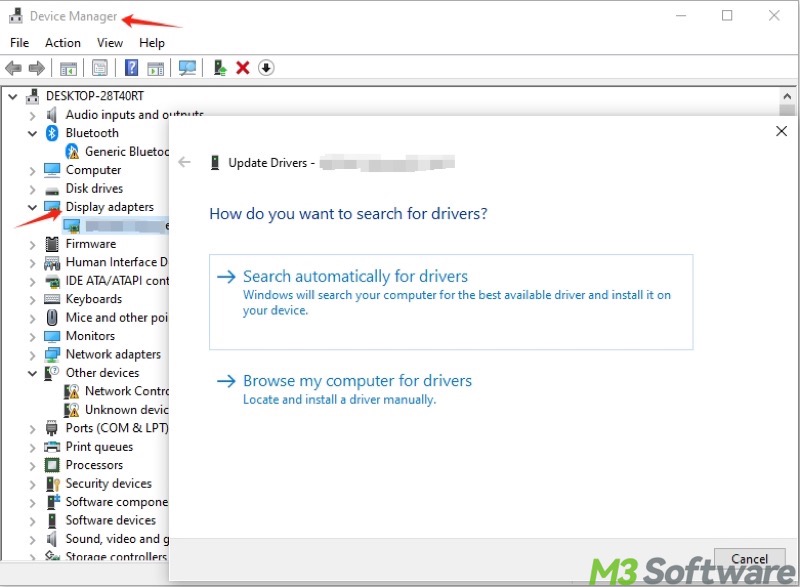Click the red X Uninstall device icon
Viewport: 800px width, 587px height.
click(243, 68)
